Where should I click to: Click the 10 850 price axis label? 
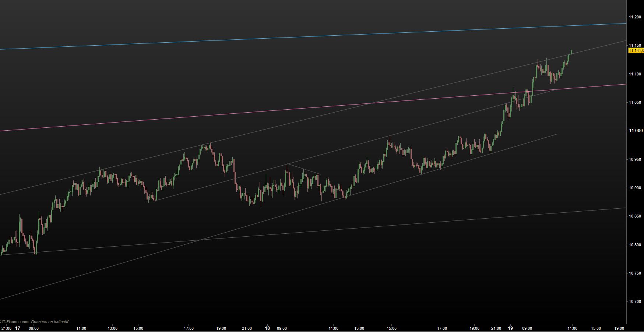[x=635, y=216]
